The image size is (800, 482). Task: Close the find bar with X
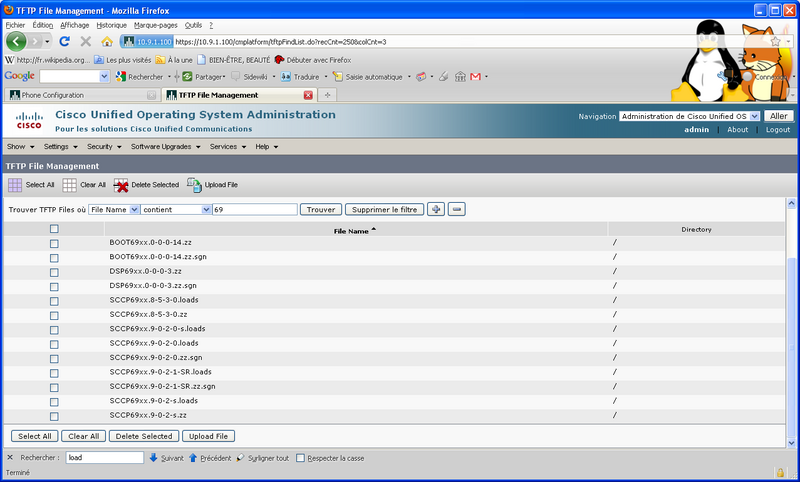pos(10,458)
